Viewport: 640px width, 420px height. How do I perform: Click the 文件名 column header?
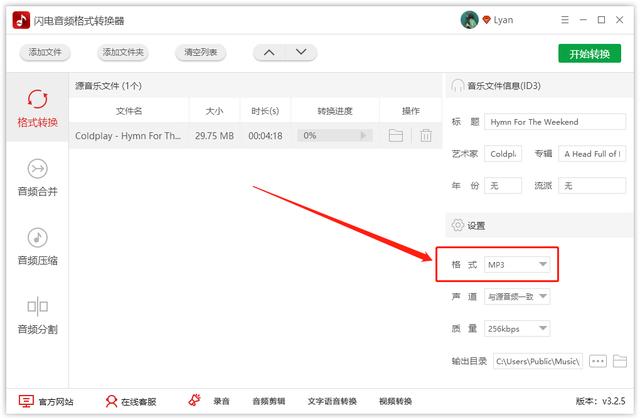(129, 111)
